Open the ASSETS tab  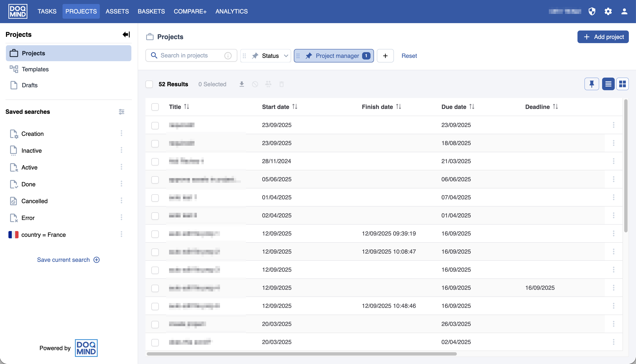(117, 11)
